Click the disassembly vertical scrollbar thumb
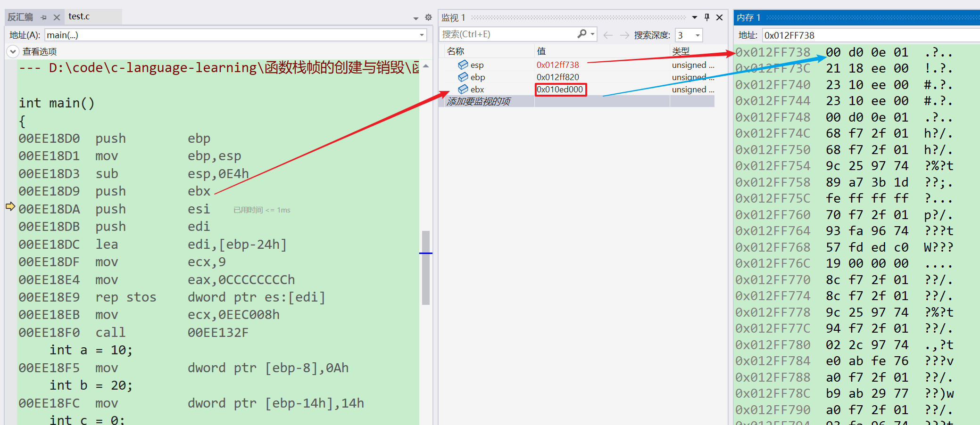This screenshot has height=425, width=980. 426,268
